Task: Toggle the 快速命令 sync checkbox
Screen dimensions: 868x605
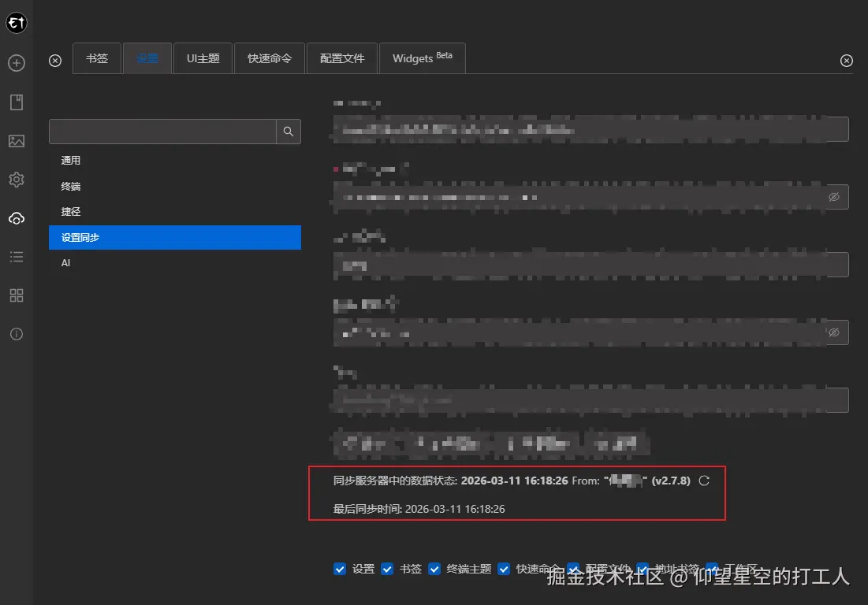Action: click(504, 569)
